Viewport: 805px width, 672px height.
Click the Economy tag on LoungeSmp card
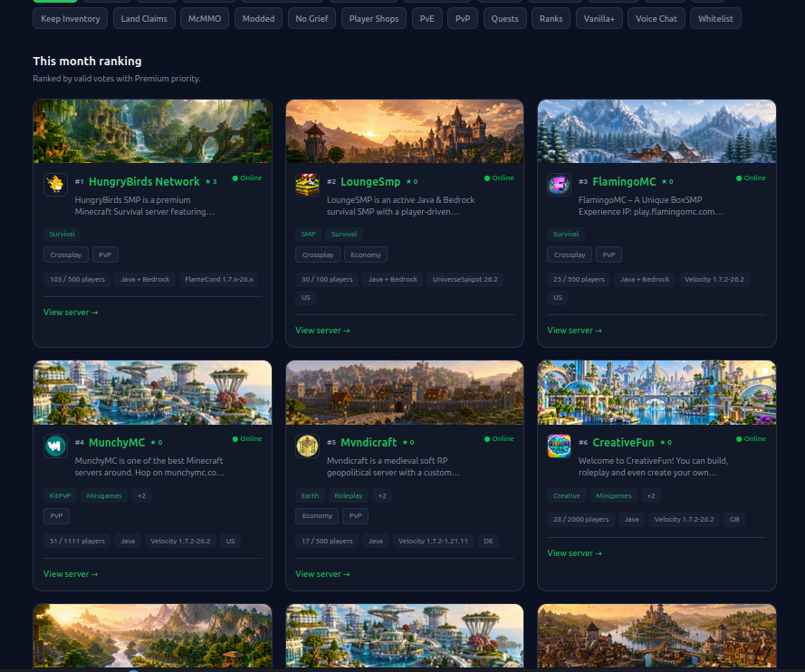point(366,254)
